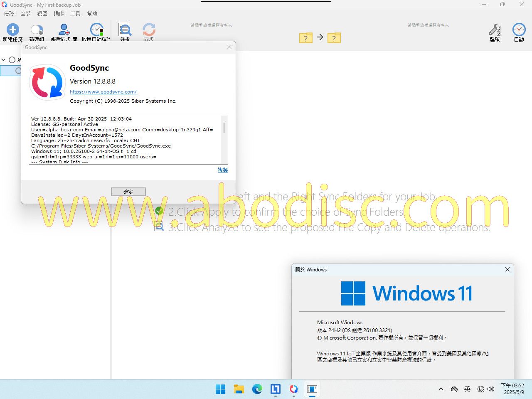Click the 'Language: zh=zh-tradchinese.rfs' line
The width and height of the screenshot is (532, 399).
coord(86,140)
